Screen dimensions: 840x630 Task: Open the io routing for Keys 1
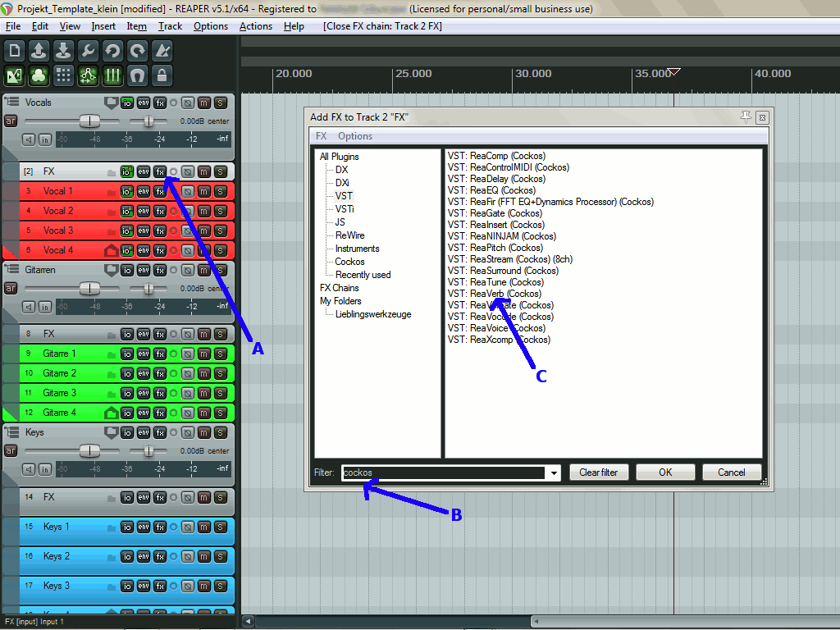point(127,527)
